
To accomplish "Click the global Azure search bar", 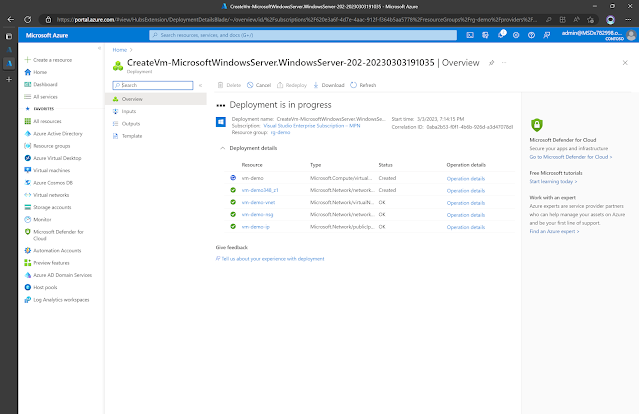I will (303, 35).
